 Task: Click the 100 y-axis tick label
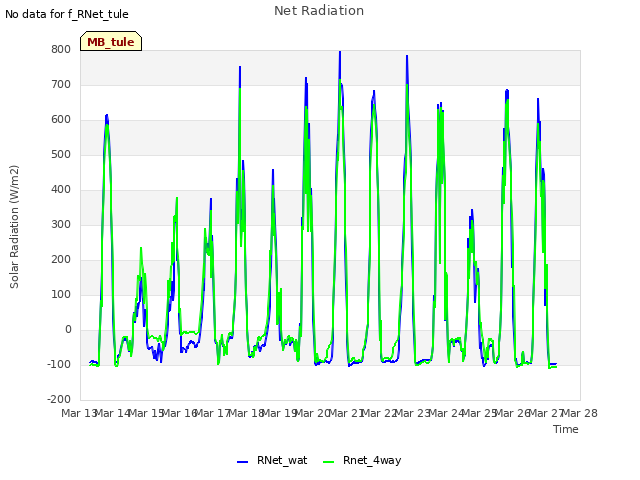[x=61, y=295]
